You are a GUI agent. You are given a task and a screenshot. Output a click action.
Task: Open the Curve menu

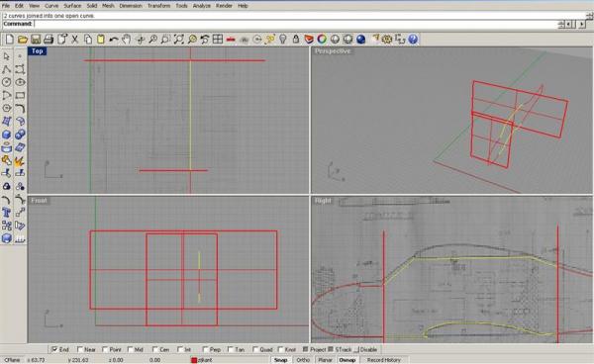click(x=51, y=6)
